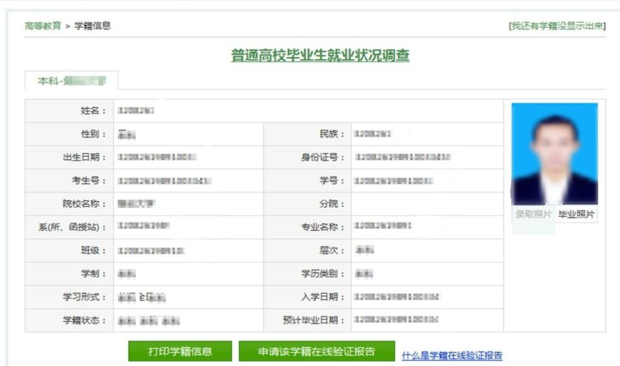Screen dimensions: 620x366
Task: Click the 学制 field label
Action: pyautogui.click(x=93, y=274)
